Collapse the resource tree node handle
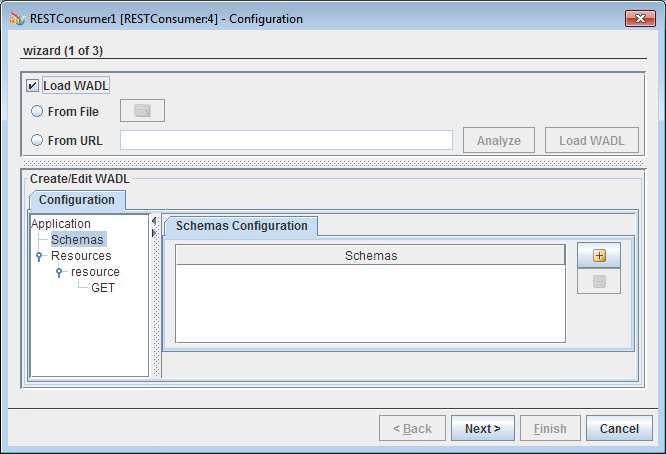This screenshot has height=454, width=666. 59,272
